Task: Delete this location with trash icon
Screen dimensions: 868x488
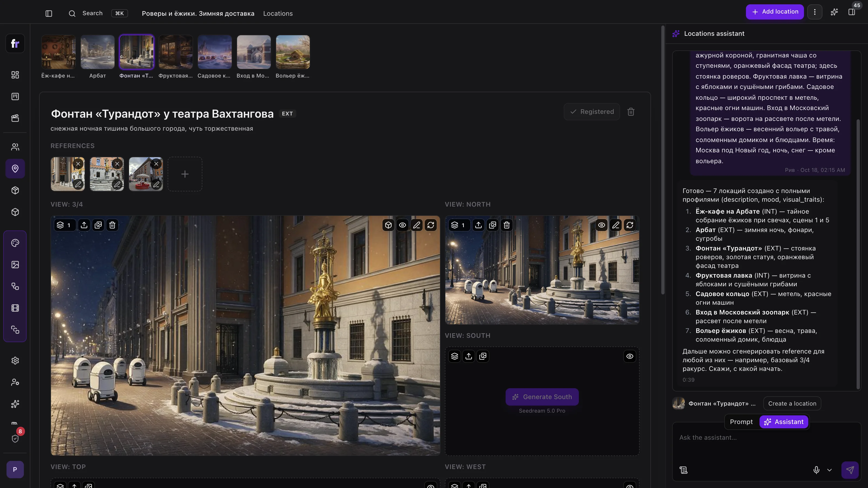Action: [x=631, y=112]
